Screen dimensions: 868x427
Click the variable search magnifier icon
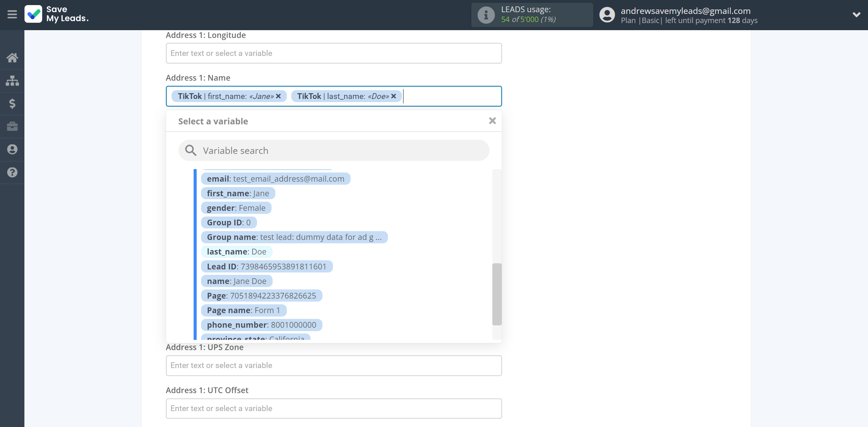191,150
